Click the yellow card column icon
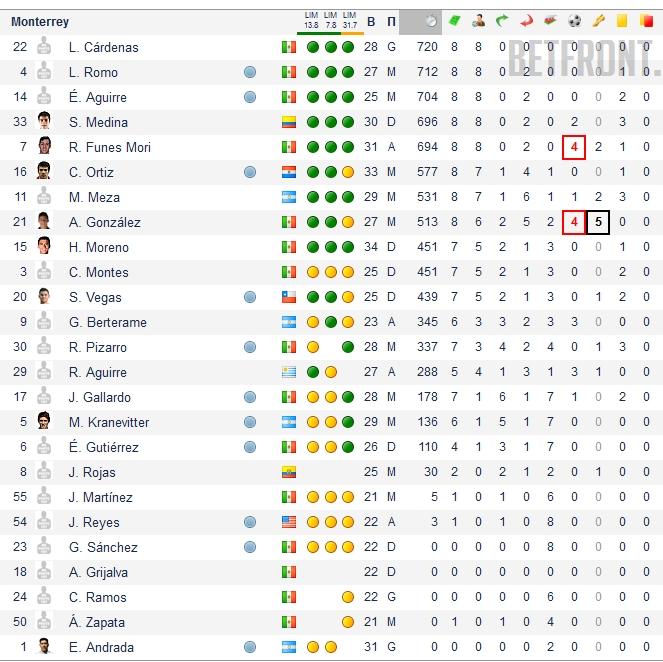The height and width of the screenshot is (662, 663). [622, 21]
